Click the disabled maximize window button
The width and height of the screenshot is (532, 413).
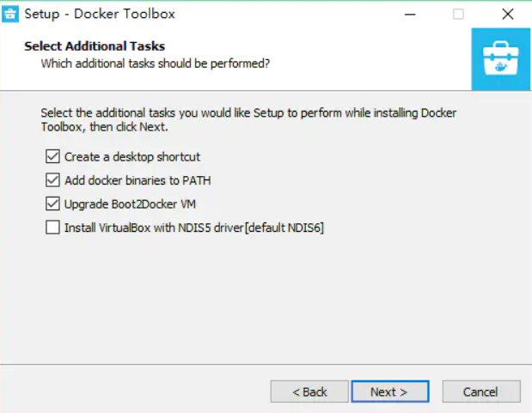pyautogui.click(x=458, y=14)
